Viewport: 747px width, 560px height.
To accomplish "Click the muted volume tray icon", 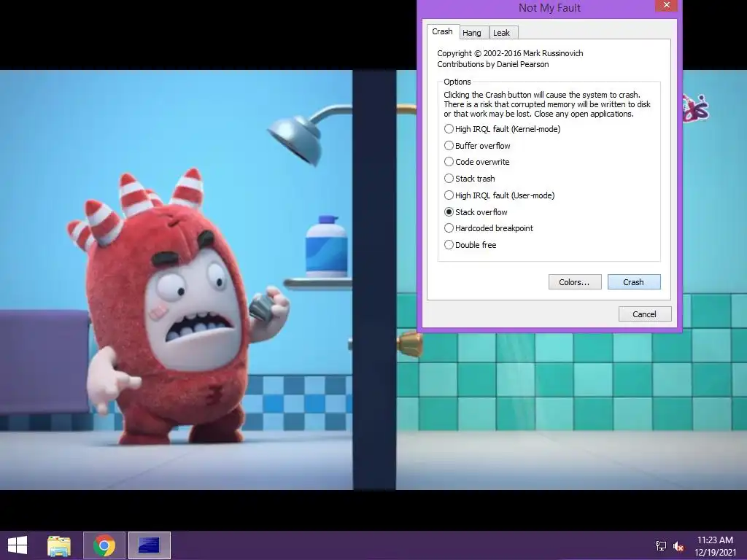I will coord(678,545).
